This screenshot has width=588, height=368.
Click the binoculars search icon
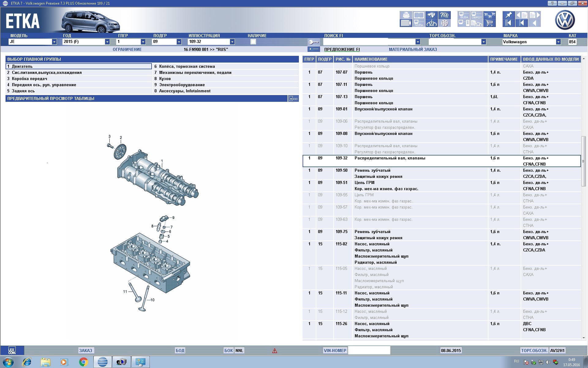pyautogui.click(x=432, y=15)
